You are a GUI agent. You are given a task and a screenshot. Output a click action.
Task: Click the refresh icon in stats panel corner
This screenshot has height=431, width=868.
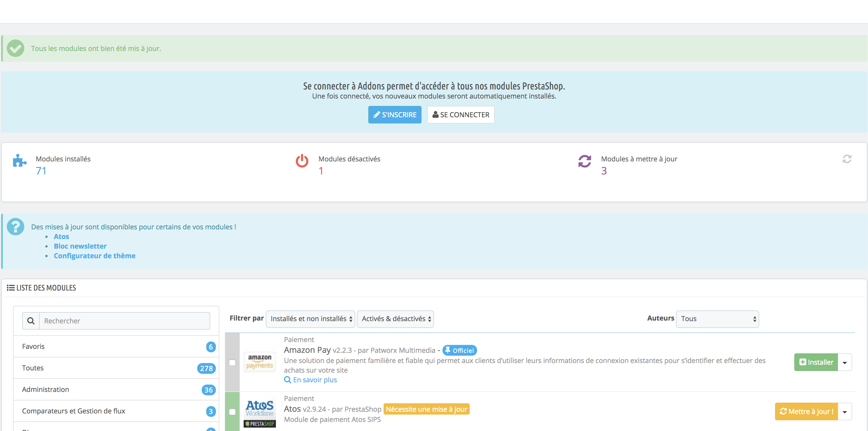(846, 159)
